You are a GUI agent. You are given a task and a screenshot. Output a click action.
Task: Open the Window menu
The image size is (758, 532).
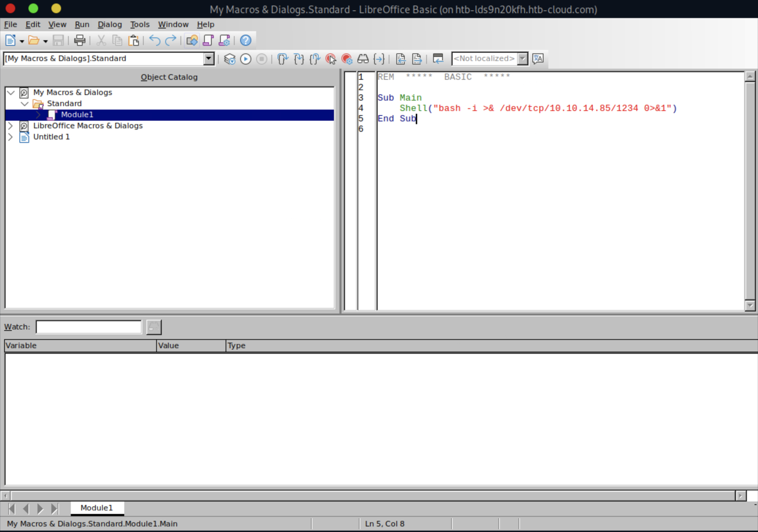click(173, 25)
